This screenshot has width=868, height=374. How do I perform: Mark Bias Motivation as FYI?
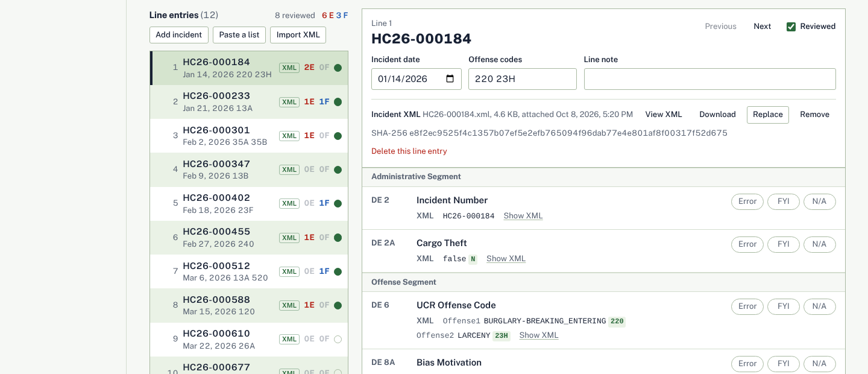[x=784, y=364]
